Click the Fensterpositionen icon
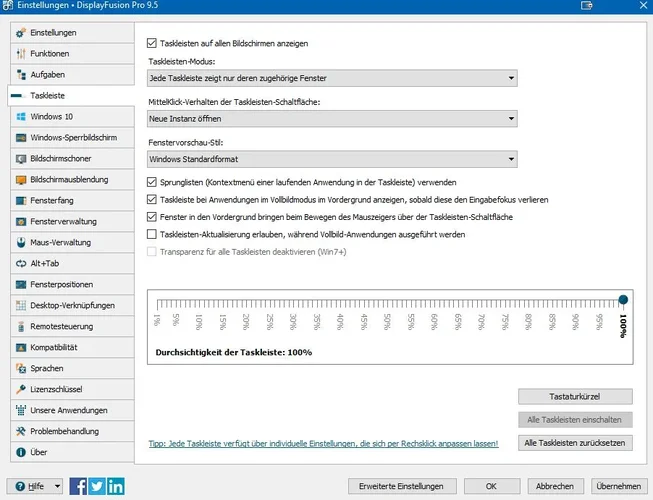 click(21, 285)
